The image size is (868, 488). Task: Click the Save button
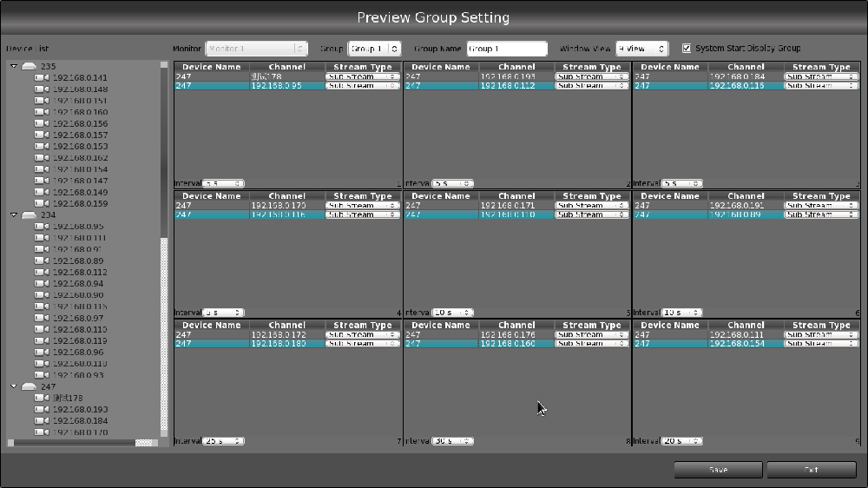point(718,470)
